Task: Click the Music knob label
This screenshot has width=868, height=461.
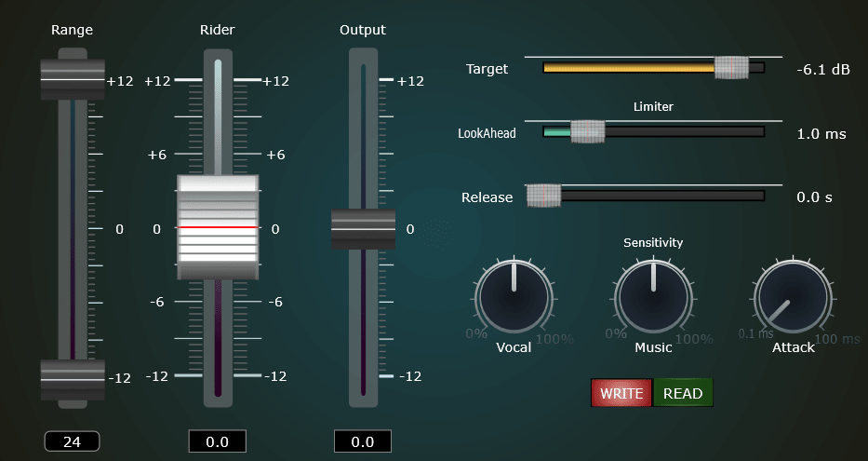Action: 653,347
